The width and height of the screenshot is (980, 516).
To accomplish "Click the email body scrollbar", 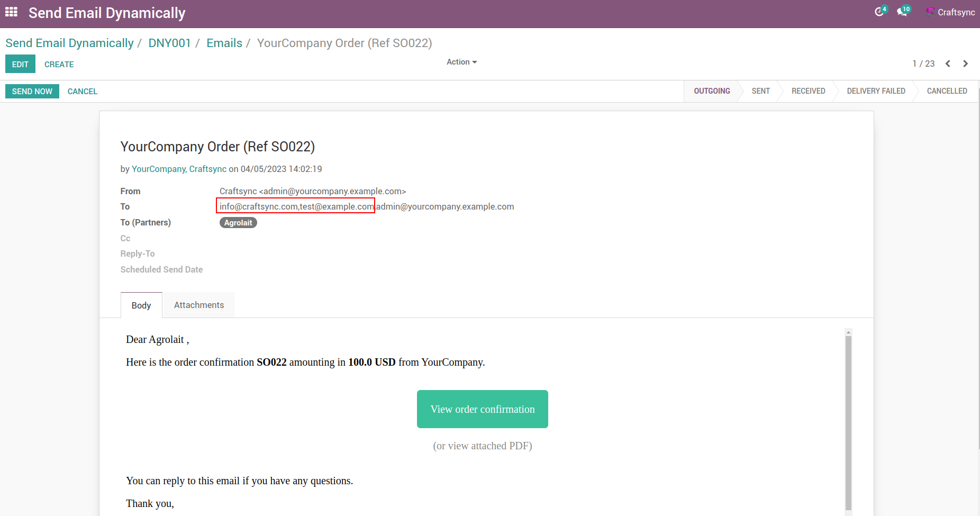I will (x=848, y=423).
